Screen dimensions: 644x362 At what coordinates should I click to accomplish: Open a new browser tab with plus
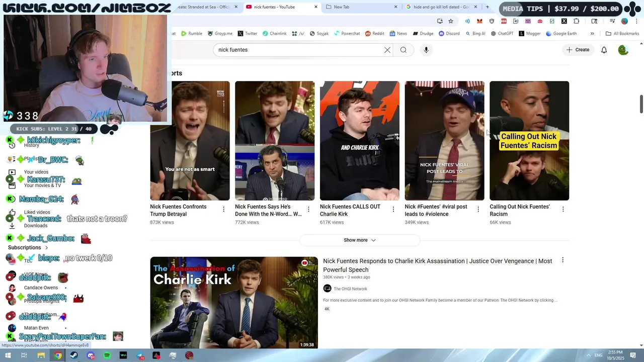487,7
